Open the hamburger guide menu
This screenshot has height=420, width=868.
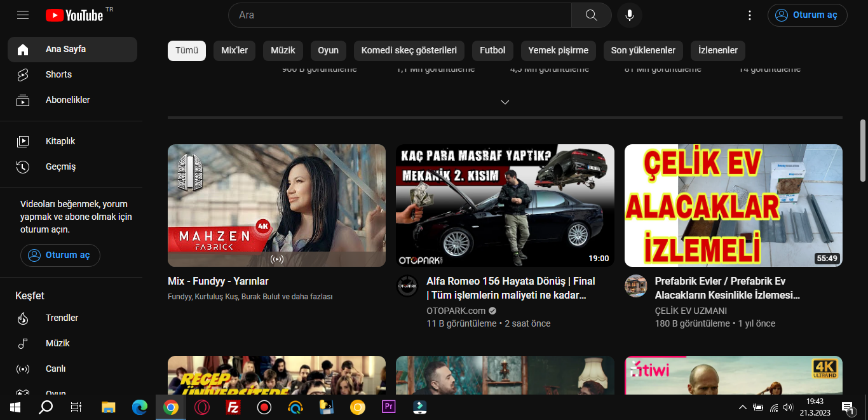[x=23, y=15]
